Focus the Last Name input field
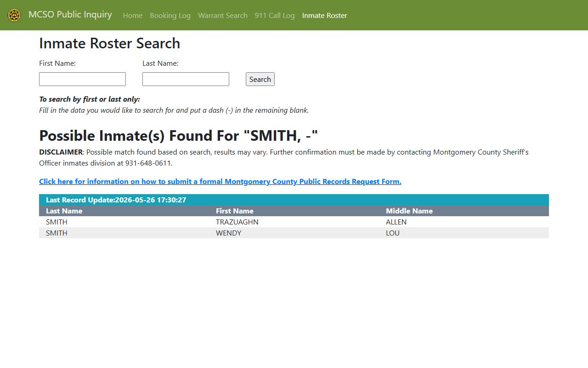The width and height of the screenshot is (588, 368). 186,79
